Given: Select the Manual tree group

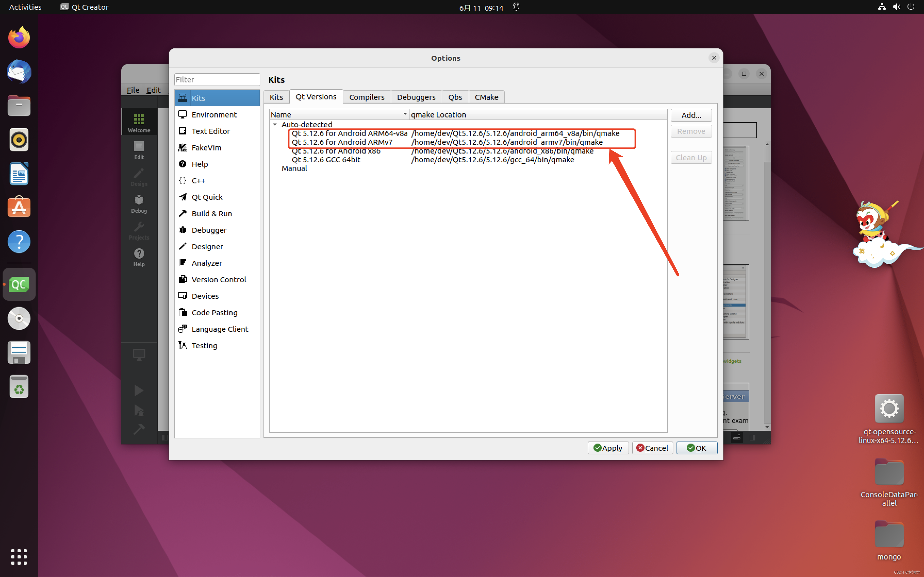Looking at the screenshot, I should (294, 169).
